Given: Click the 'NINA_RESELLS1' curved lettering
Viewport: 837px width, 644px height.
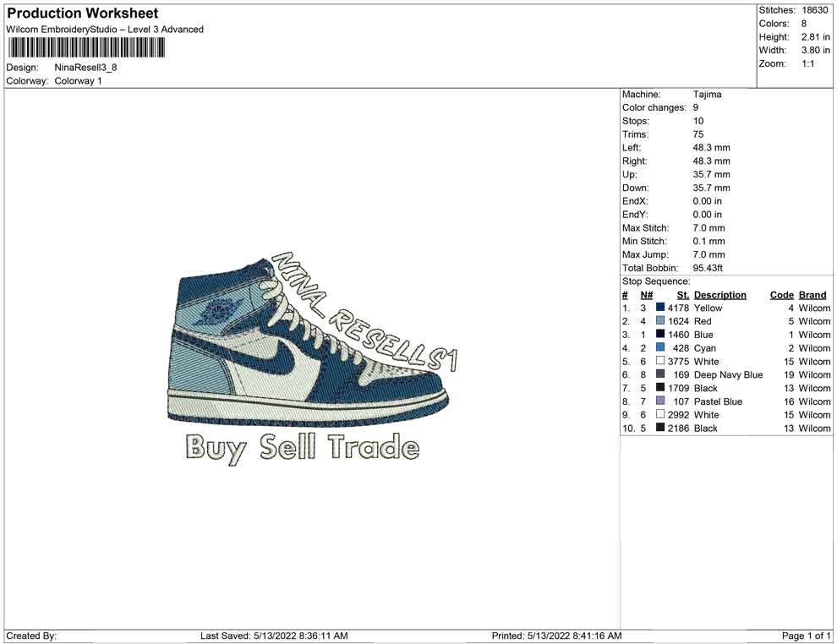Looking at the screenshot, I should [364, 311].
